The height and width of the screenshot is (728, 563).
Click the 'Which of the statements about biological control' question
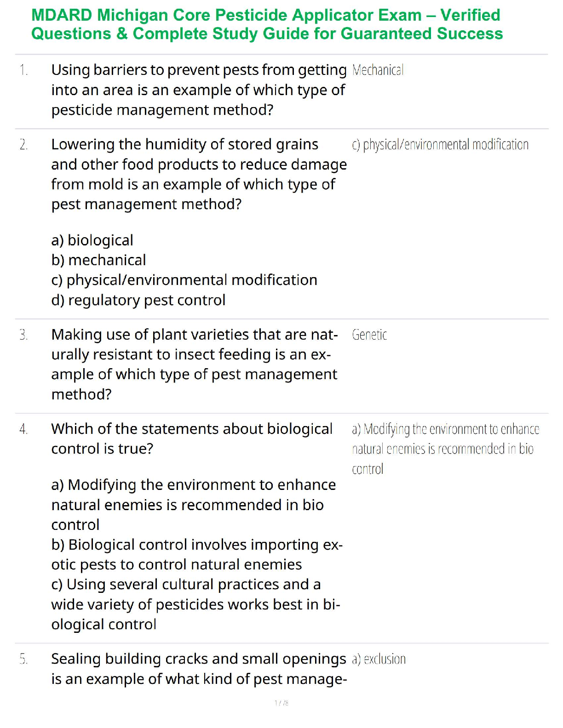[192, 439]
